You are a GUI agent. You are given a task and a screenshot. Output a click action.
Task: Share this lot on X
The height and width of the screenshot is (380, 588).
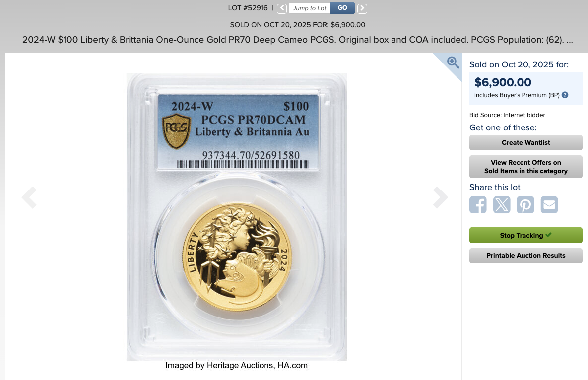502,204
